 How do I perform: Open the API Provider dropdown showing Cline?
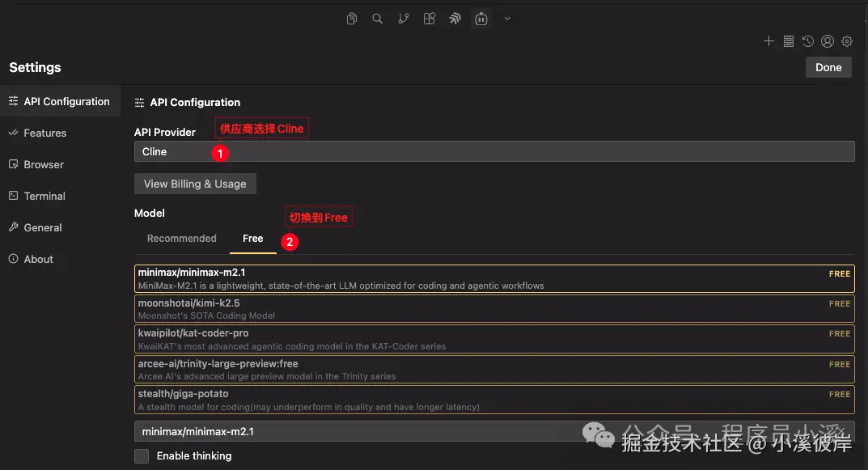(494, 152)
